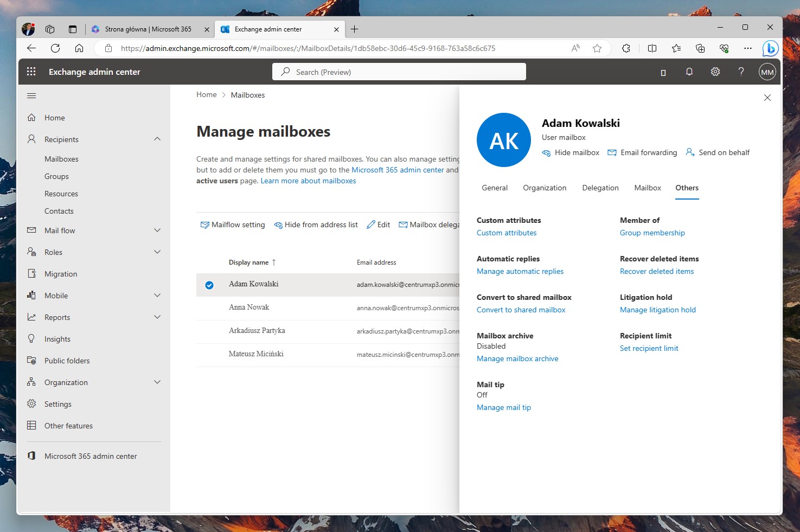
Task: Click the Mailflow setting toolbar button
Action: tap(233, 225)
